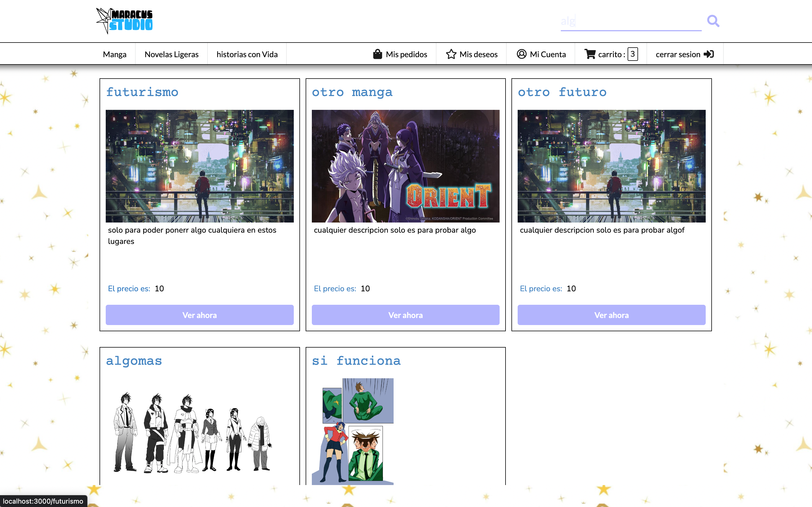The width and height of the screenshot is (812, 507).
Task: Open the Manga category
Action: coord(115,54)
